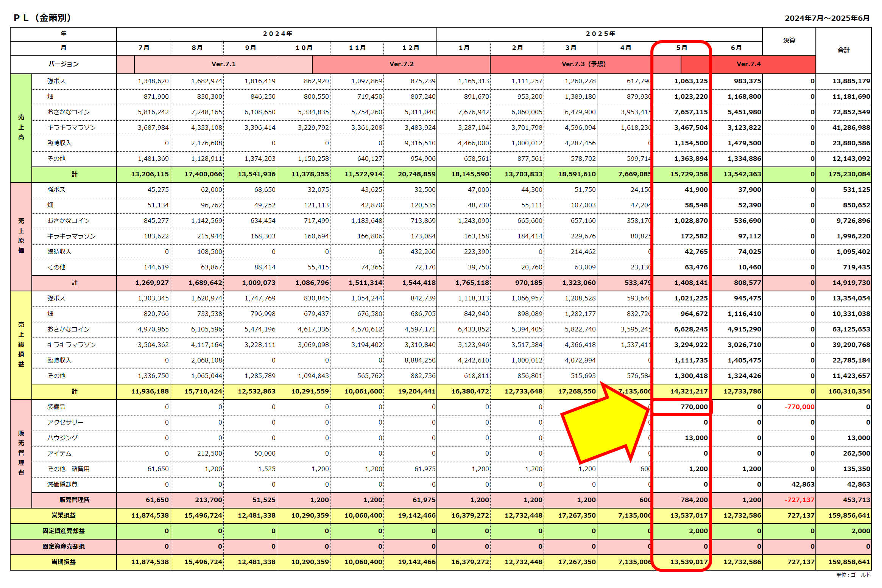Click the 5月 column header
882x588 pixels.
point(681,48)
